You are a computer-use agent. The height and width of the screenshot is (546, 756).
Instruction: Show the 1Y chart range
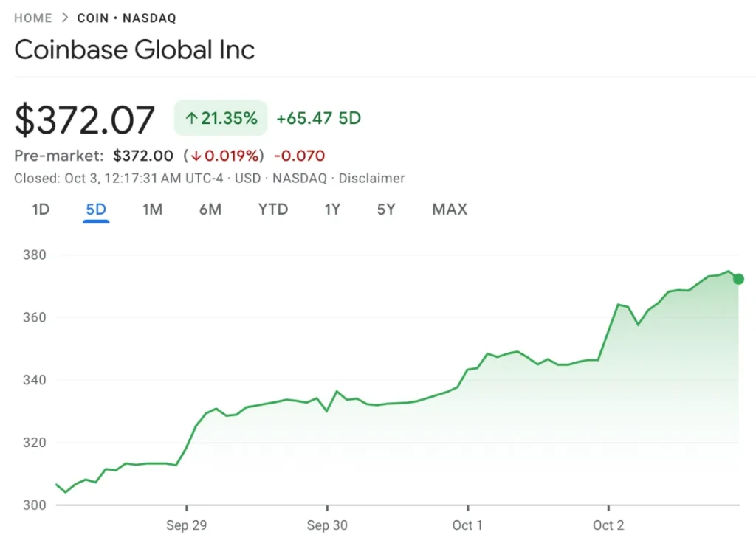point(332,210)
